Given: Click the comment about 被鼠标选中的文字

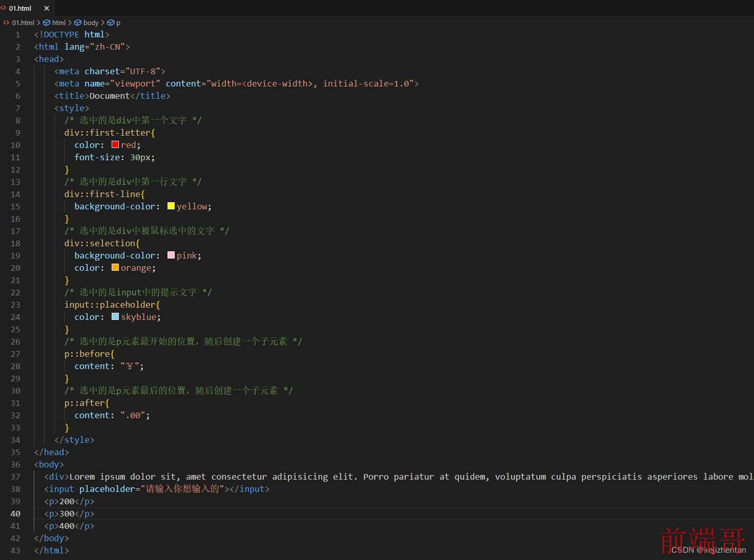Looking at the screenshot, I should point(147,231).
